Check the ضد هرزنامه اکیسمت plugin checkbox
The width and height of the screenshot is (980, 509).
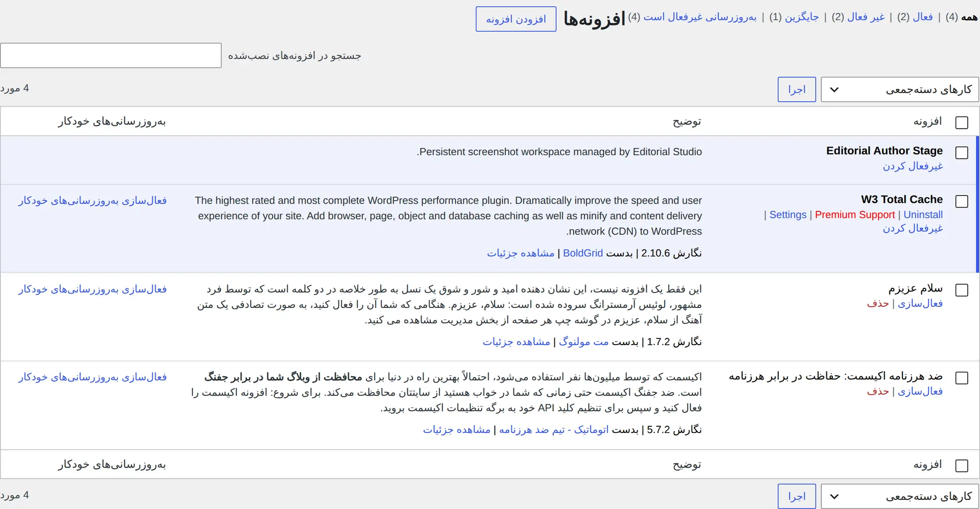coord(962,378)
